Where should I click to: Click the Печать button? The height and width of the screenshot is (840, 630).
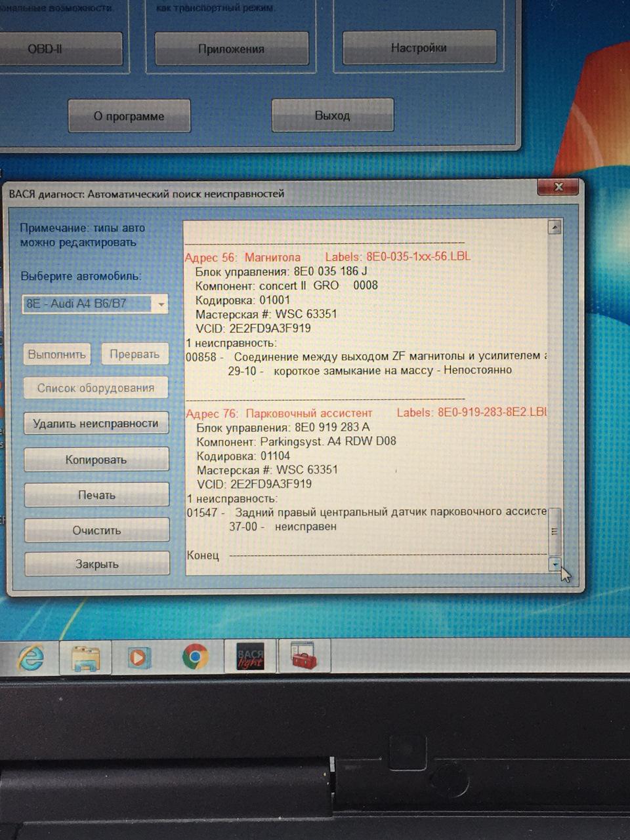[96, 495]
